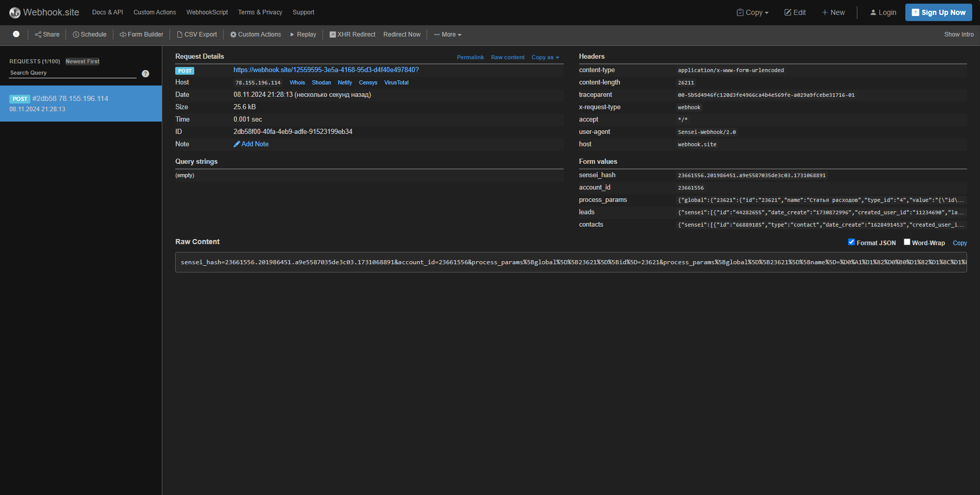Click the Sign Up Now button
Screen dimensions: 980x495
point(939,12)
